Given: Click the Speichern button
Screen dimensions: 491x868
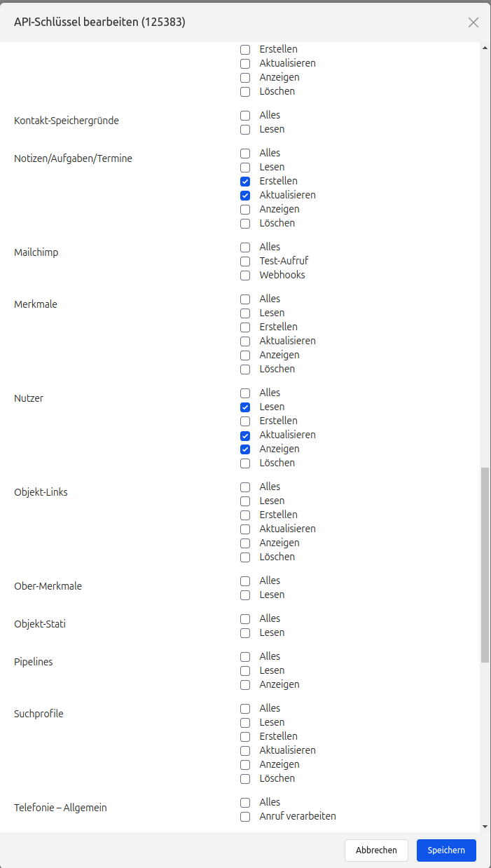Looking at the screenshot, I should pyautogui.click(x=446, y=850).
